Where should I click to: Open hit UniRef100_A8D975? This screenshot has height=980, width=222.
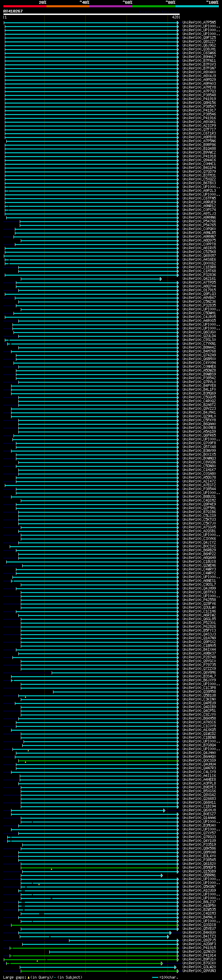pos(199,241)
